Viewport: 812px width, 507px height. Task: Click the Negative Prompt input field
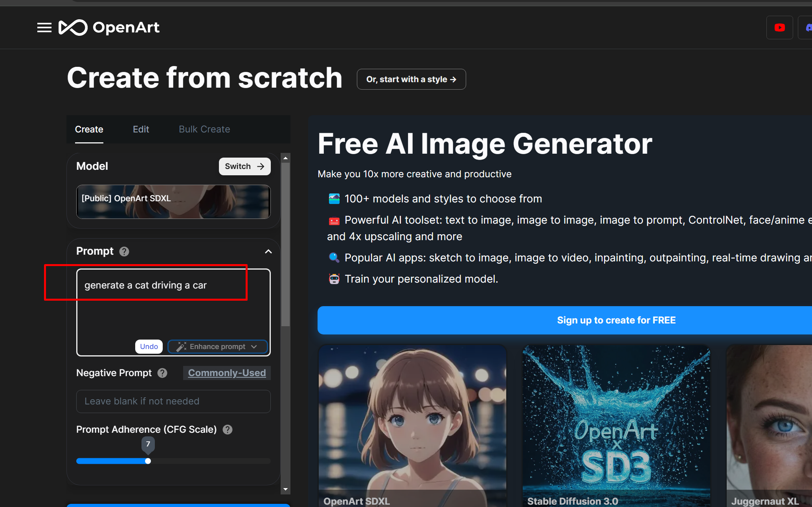173,401
